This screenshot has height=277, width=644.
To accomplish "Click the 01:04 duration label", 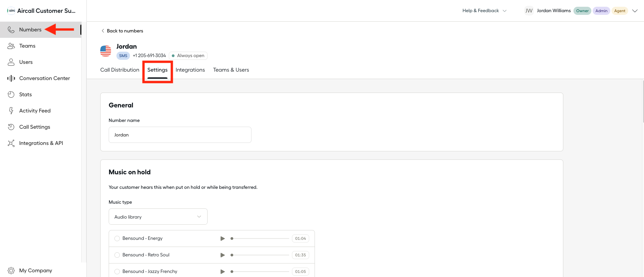I will coord(300,238).
